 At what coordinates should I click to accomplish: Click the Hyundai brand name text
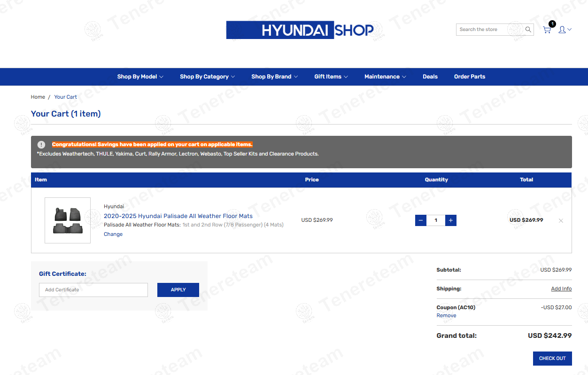click(x=114, y=206)
